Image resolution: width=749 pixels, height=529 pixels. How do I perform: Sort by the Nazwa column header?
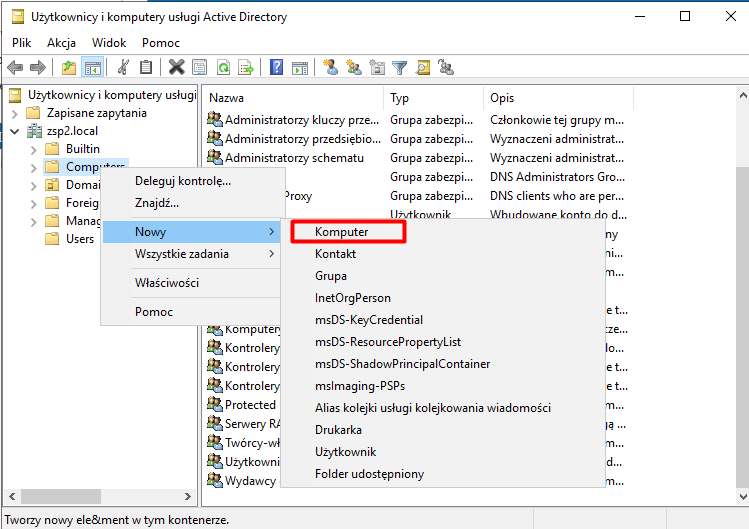pos(292,98)
